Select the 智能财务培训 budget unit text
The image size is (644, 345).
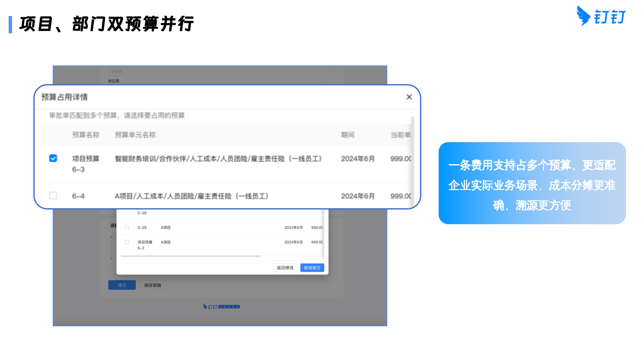coord(218,159)
